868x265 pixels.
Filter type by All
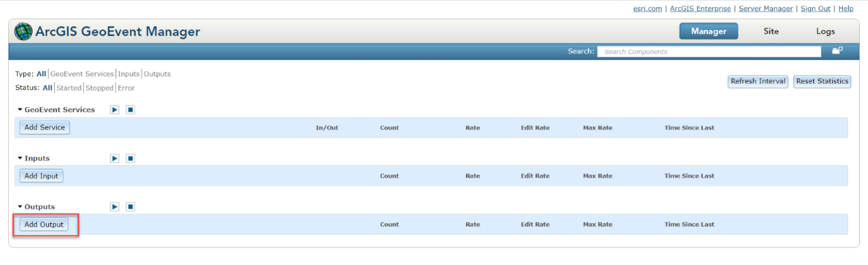[x=41, y=74]
